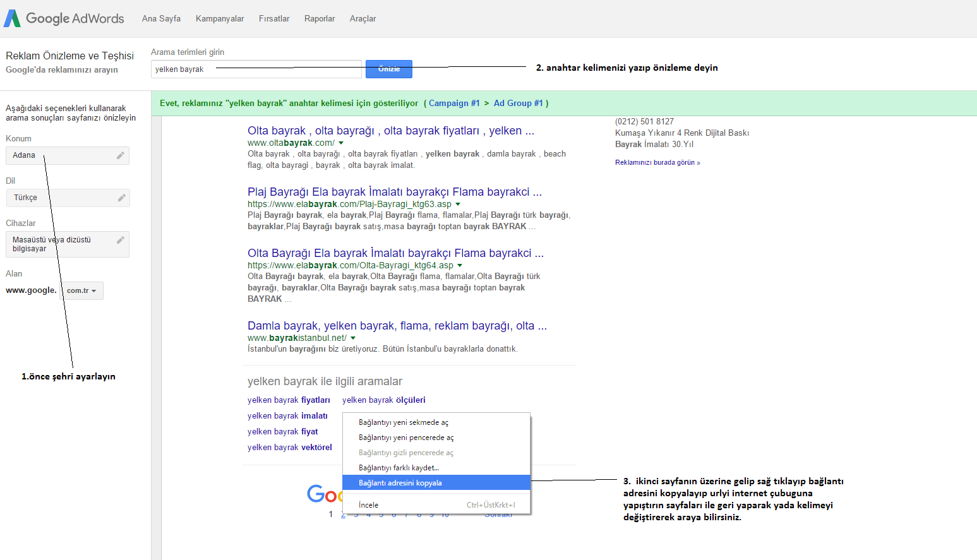The width and height of the screenshot is (977, 560).
Task: Click related search 'yelken bayrak ölçüleri'
Action: [x=384, y=400]
